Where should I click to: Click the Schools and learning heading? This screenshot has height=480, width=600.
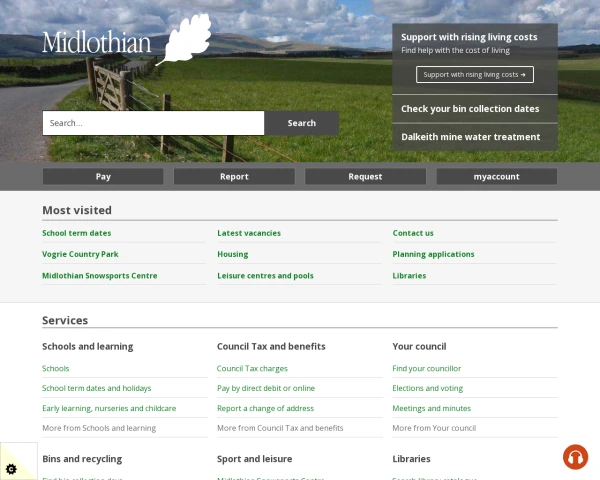[88, 346]
